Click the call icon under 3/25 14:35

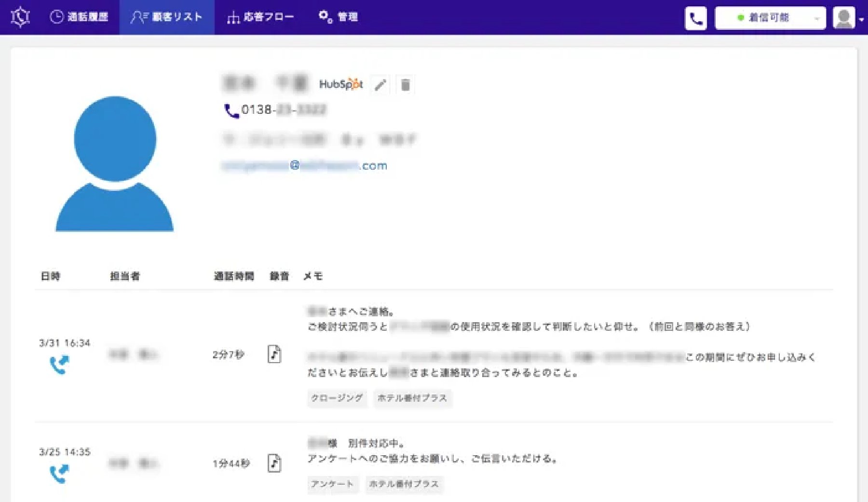[59, 474]
